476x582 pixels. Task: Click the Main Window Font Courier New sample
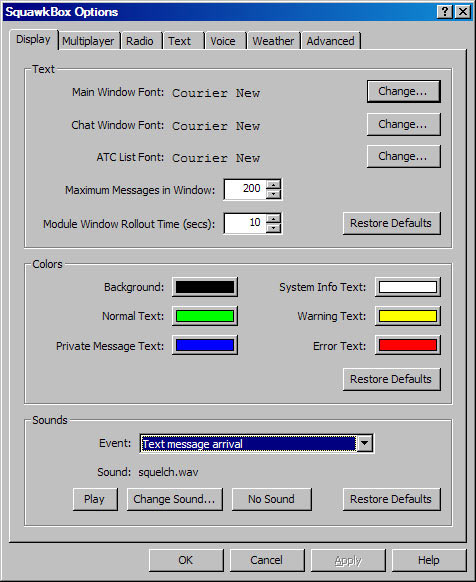coord(216,93)
